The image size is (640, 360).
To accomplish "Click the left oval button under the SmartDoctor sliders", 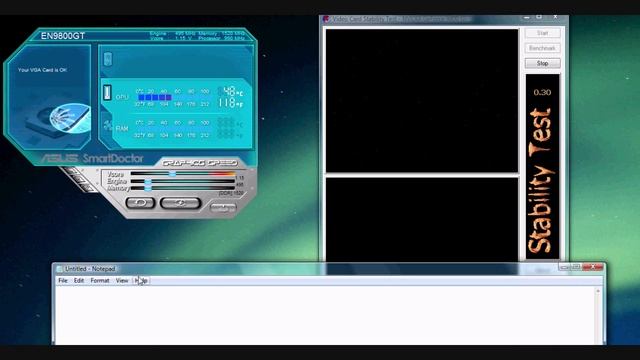I will (140, 203).
